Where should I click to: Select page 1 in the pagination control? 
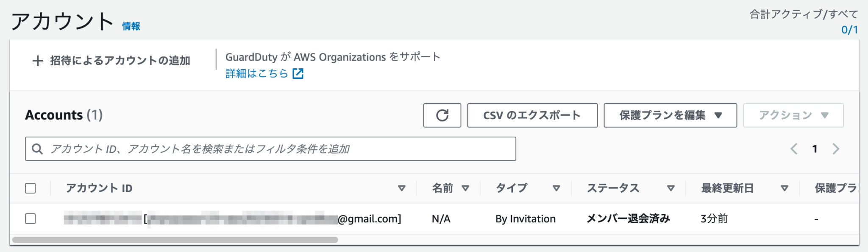[x=815, y=149]
